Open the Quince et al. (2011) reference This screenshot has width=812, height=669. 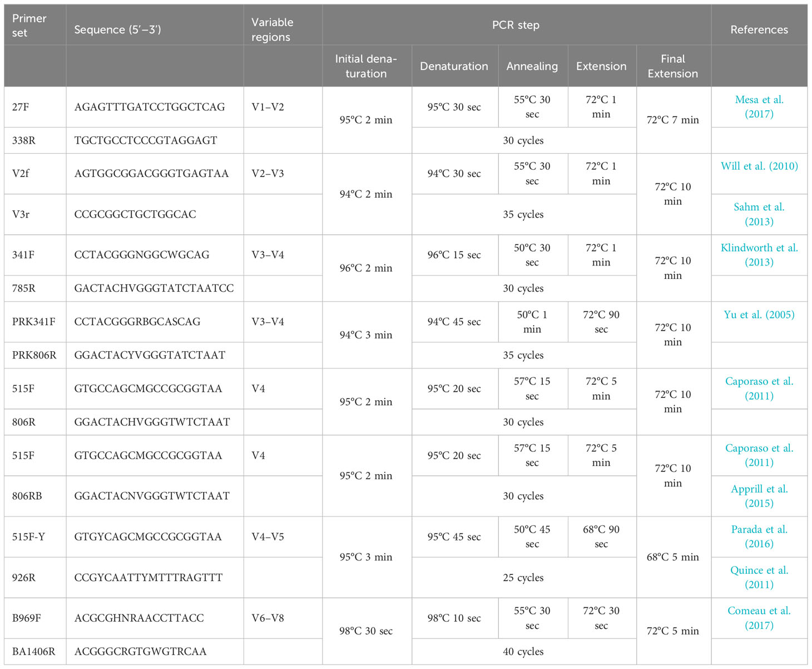[759, 577]
